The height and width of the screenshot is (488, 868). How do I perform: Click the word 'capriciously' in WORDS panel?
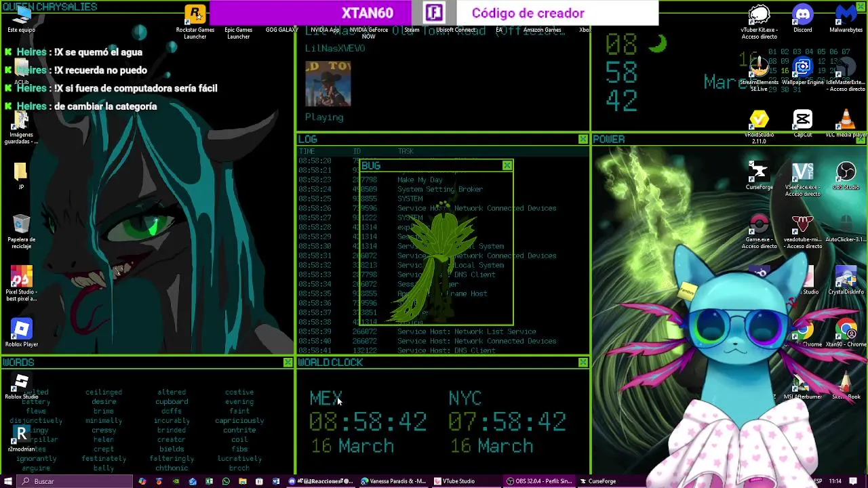click(x=239, y=420)
